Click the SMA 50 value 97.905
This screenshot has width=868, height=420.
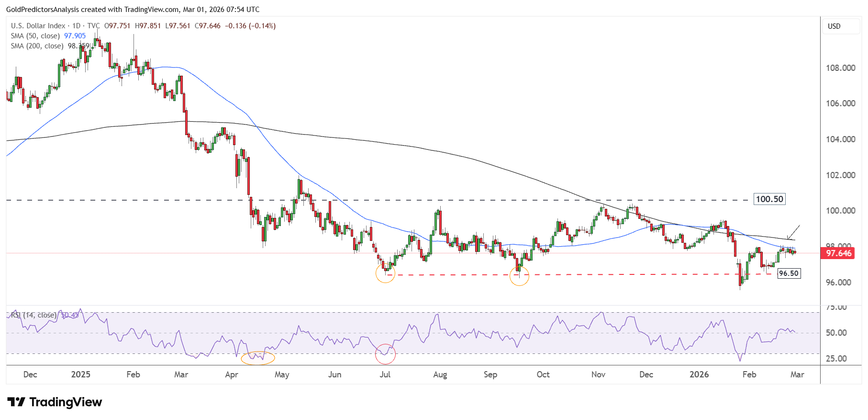[75, 36]
